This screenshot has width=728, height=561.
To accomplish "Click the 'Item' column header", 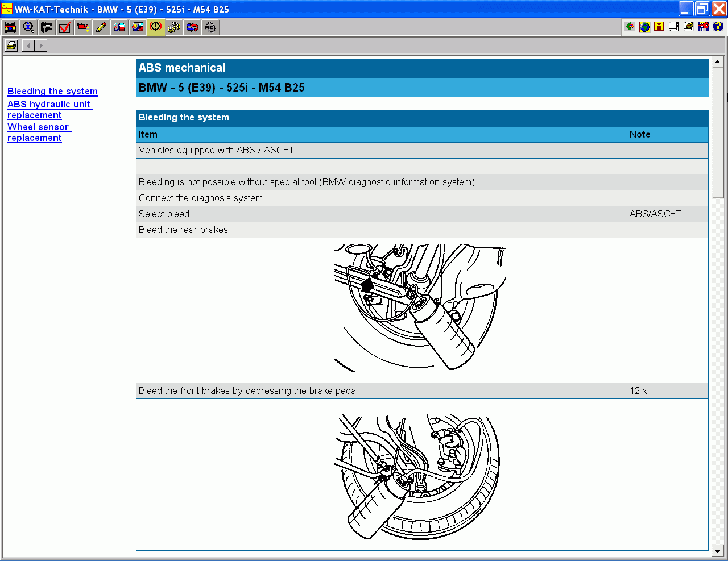I will pos(381,134).
